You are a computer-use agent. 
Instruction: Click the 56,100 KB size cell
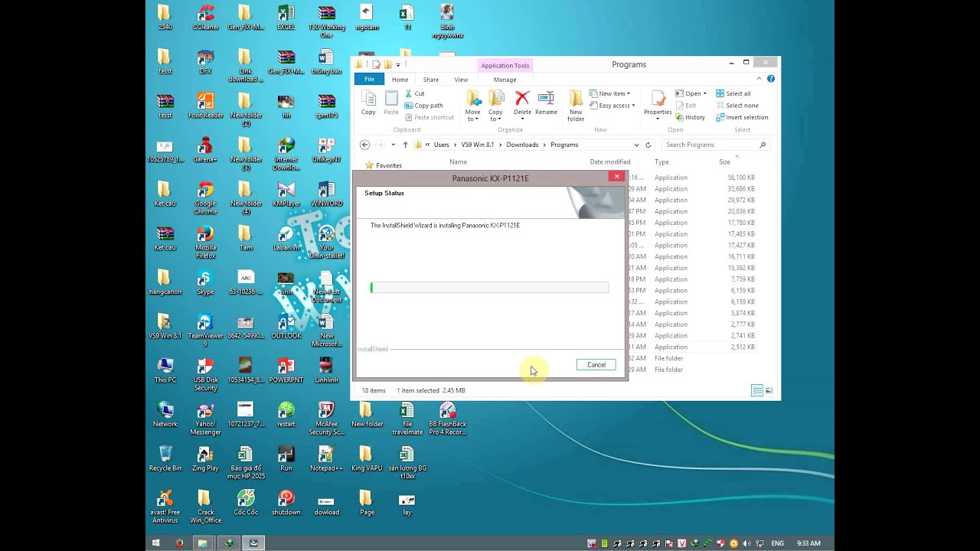tap(740, 178)
